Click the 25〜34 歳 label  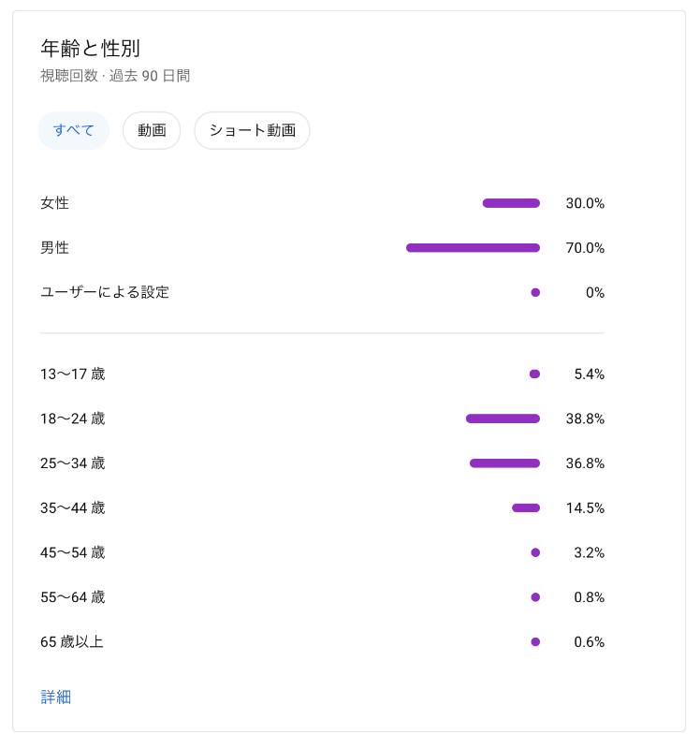(x=73, y=463)
